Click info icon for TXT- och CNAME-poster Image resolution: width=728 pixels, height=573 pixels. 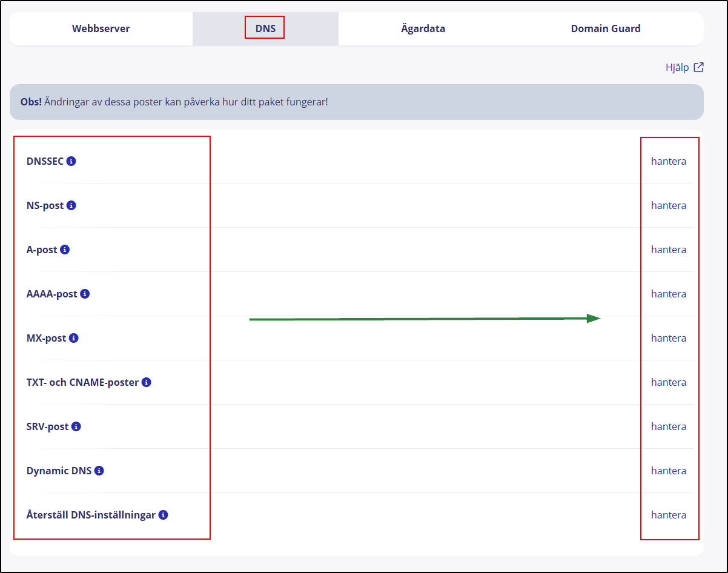[147, 382]
